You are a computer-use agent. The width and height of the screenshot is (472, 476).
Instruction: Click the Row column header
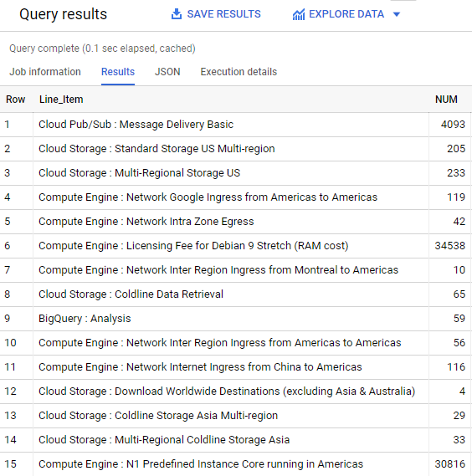click(x=16, y=100)
